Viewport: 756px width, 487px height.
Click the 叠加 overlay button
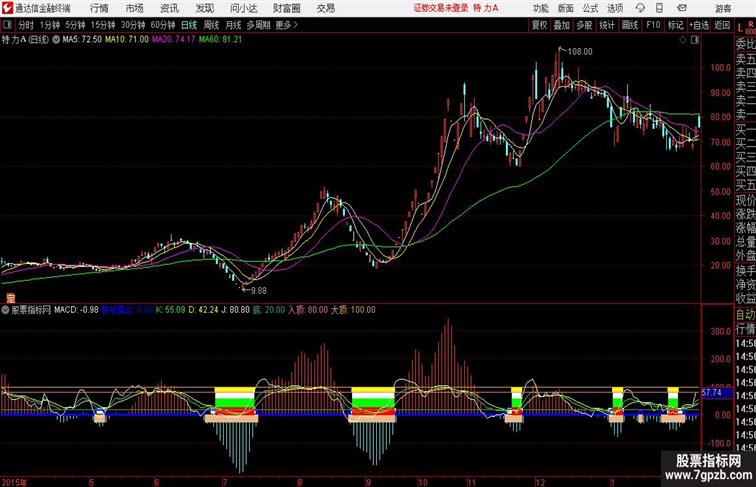click(562, 25)
